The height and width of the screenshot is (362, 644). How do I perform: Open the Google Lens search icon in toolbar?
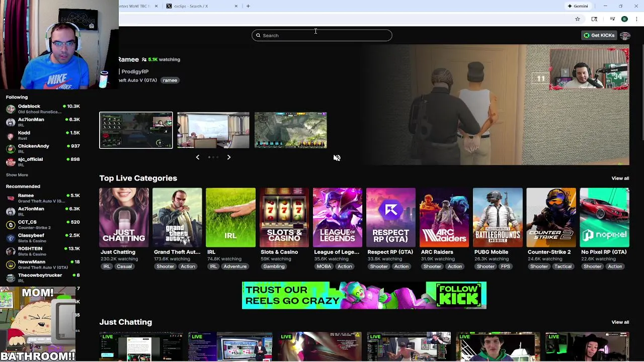point(594,19)
